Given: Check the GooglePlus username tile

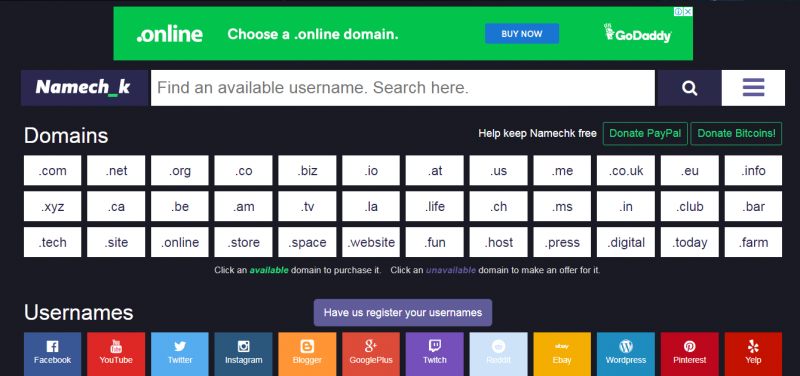Looking at the screenshot, I should coord(371,354).
